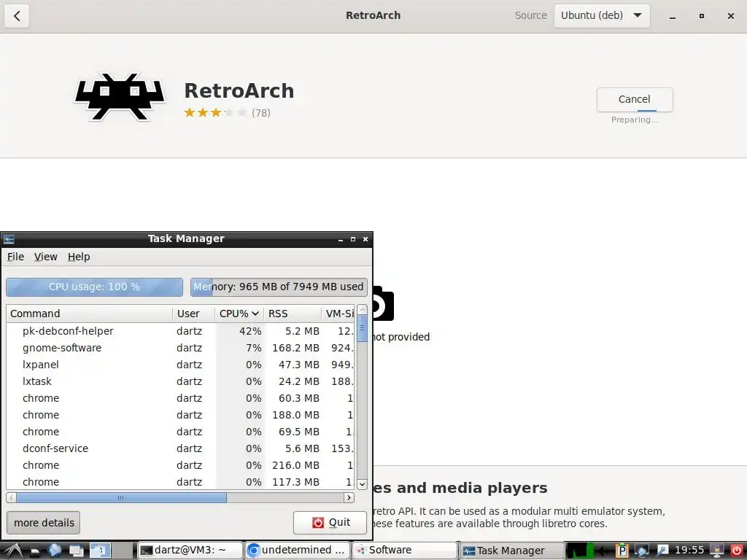Click the screen lock icon in tray
The image size is (747, 560).
point(716,550)
